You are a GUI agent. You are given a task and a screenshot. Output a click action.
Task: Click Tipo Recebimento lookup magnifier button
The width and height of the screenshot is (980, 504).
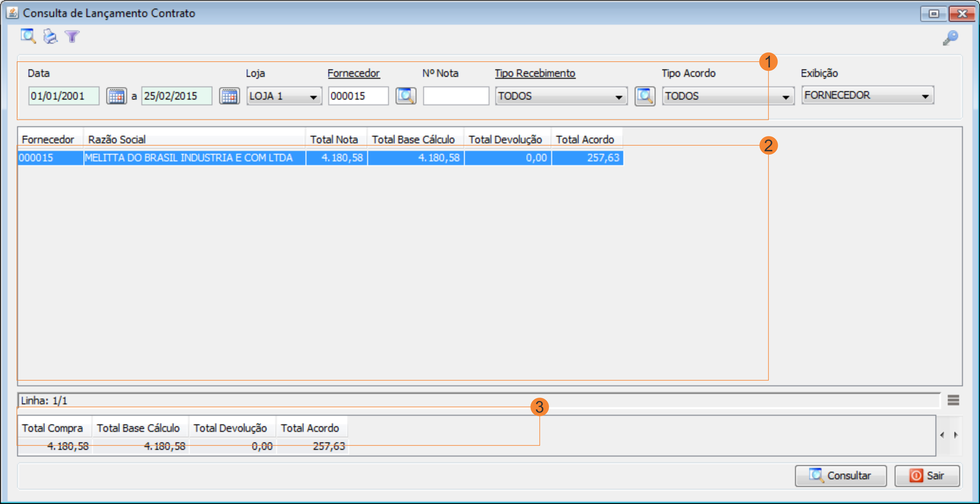point(645,96)
